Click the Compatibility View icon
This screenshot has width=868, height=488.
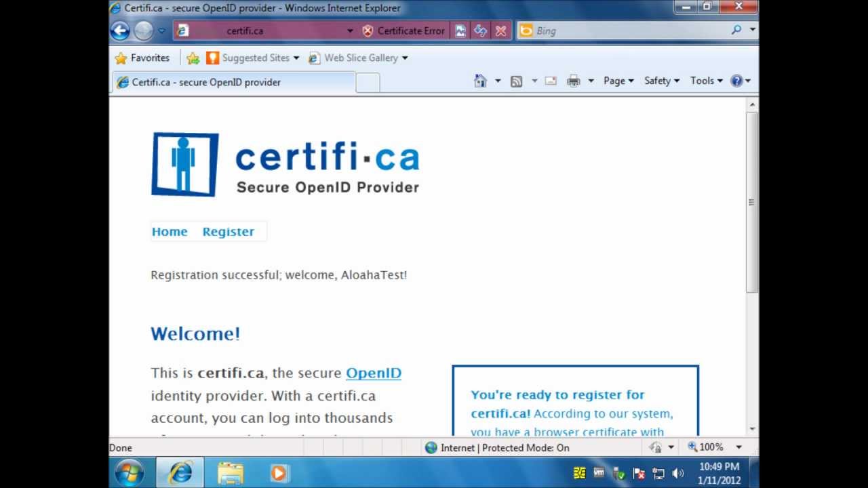[x=460, y=30]
